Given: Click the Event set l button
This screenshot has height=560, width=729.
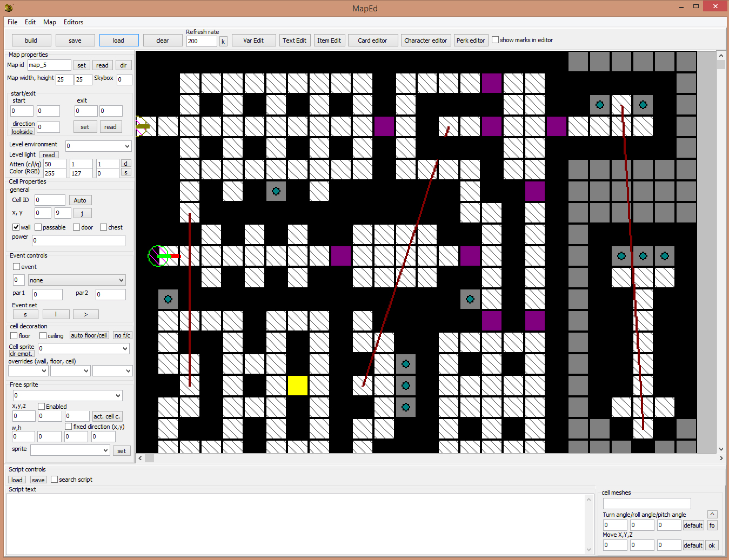Looking at the screenshot, I should click(56, 314).
